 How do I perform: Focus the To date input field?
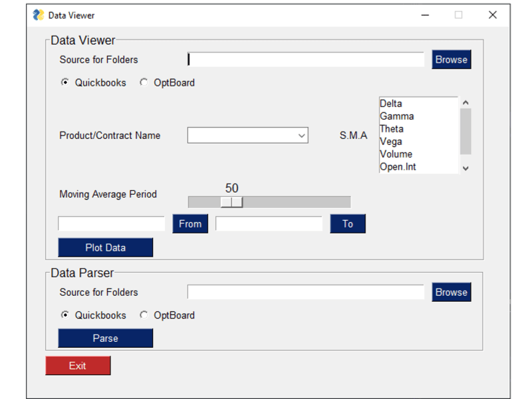point(269,223)
